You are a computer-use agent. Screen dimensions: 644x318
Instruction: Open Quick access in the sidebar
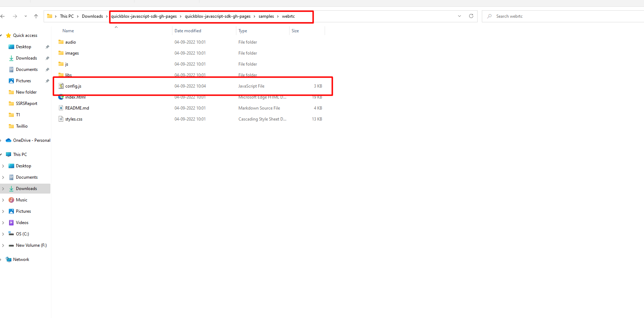pyautogui.click(x=25, y=35)
